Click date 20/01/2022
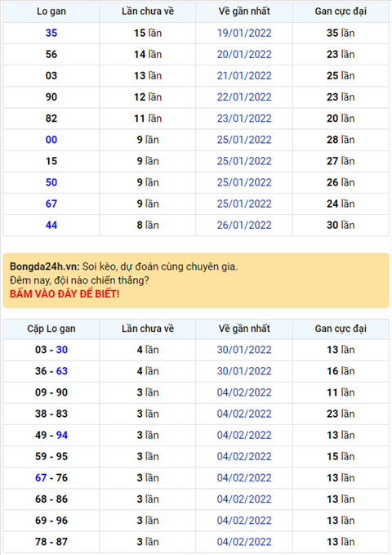 click(x=244, y=55)
